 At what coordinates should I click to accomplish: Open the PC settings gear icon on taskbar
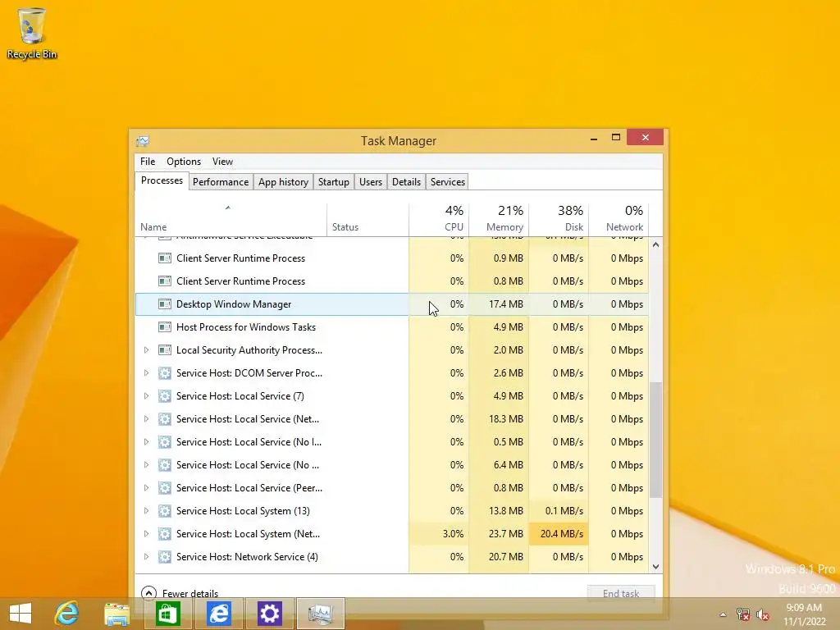click(x=269, y=613)
